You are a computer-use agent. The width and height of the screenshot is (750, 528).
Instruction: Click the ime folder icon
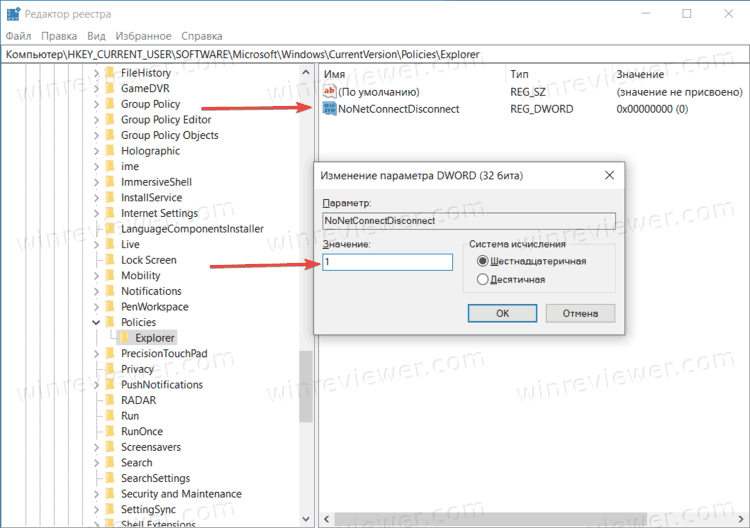(x=110, y=166)
